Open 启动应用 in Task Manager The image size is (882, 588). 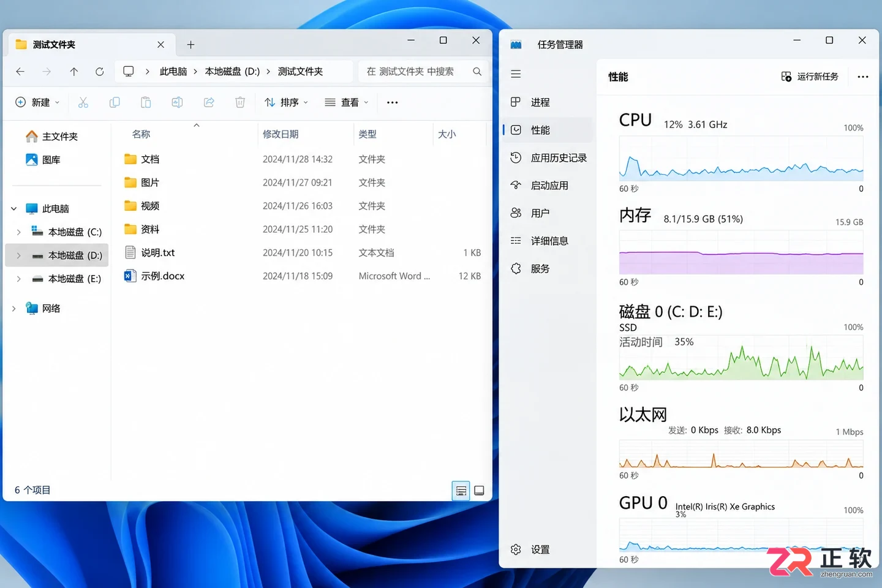pyautogui.click(x=548, y=186)
